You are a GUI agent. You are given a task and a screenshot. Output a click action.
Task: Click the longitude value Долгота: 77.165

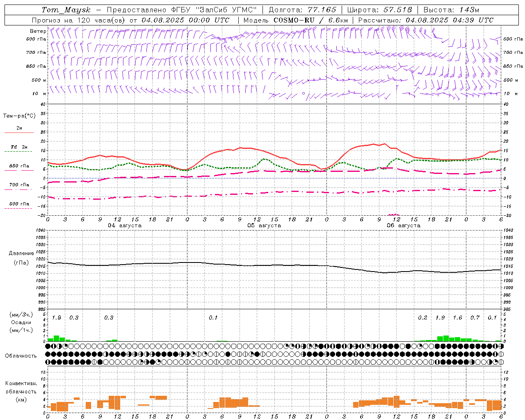click(x=302, y=10)
